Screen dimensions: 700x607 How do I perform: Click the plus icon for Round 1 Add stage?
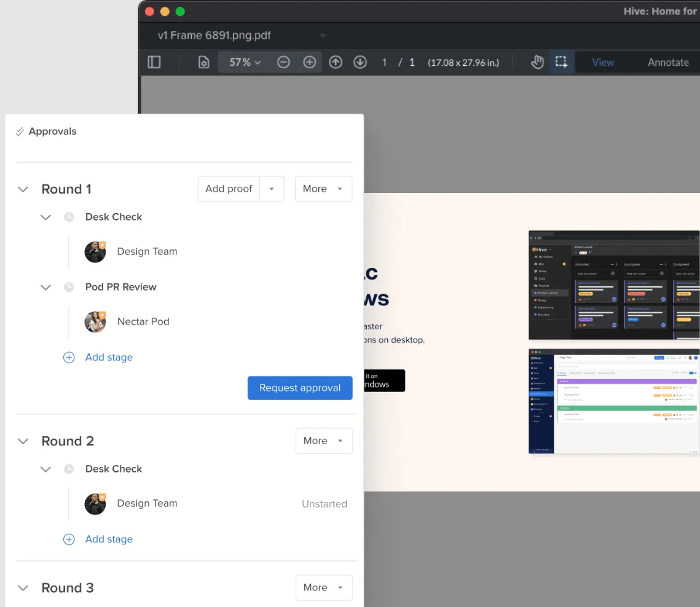click(69, 358)
